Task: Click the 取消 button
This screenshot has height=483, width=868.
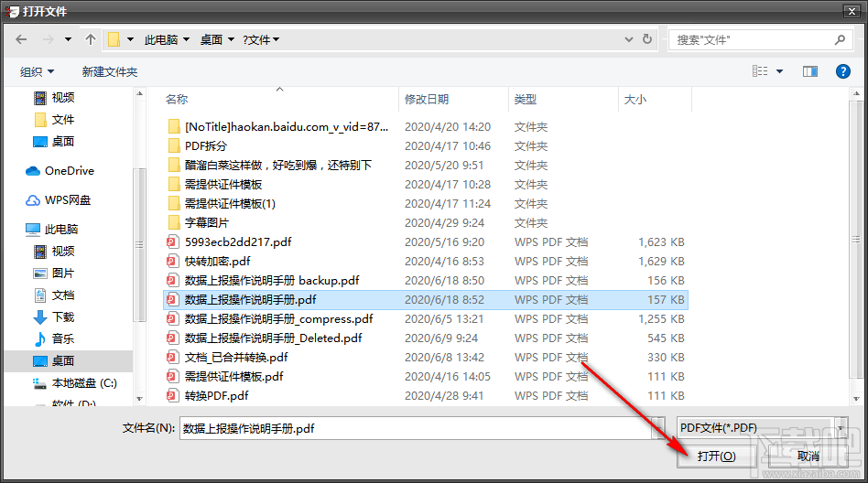Action: [x=808, y=456]
